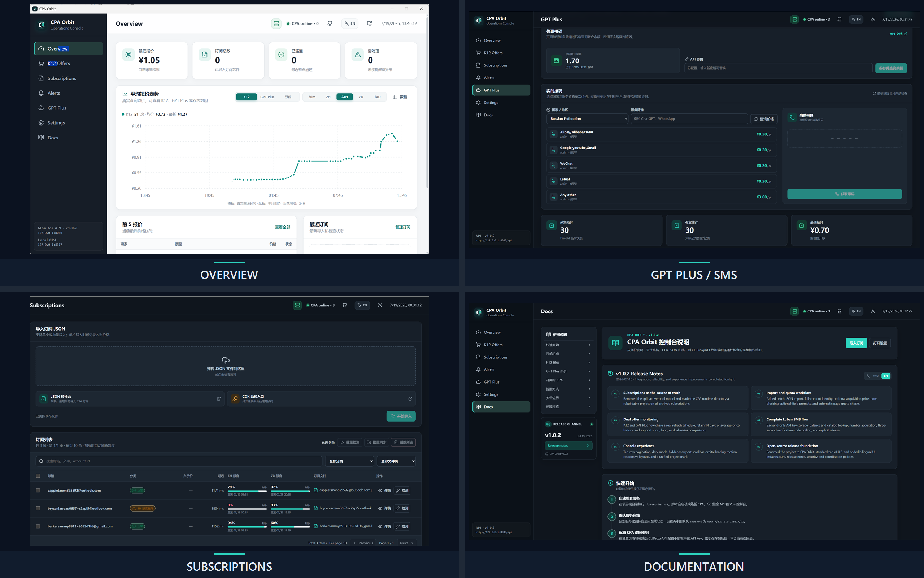Open K12 Offers in the Overview sidebar

pos(68,64)
